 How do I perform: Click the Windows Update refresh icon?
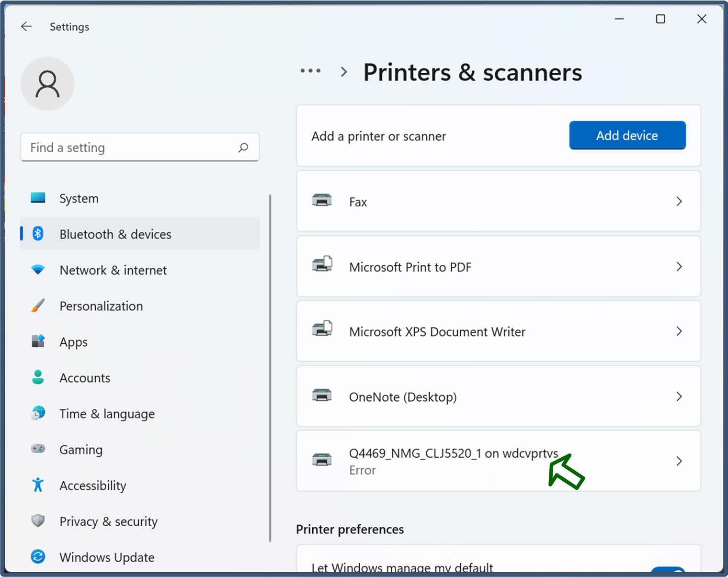[38, 557]
